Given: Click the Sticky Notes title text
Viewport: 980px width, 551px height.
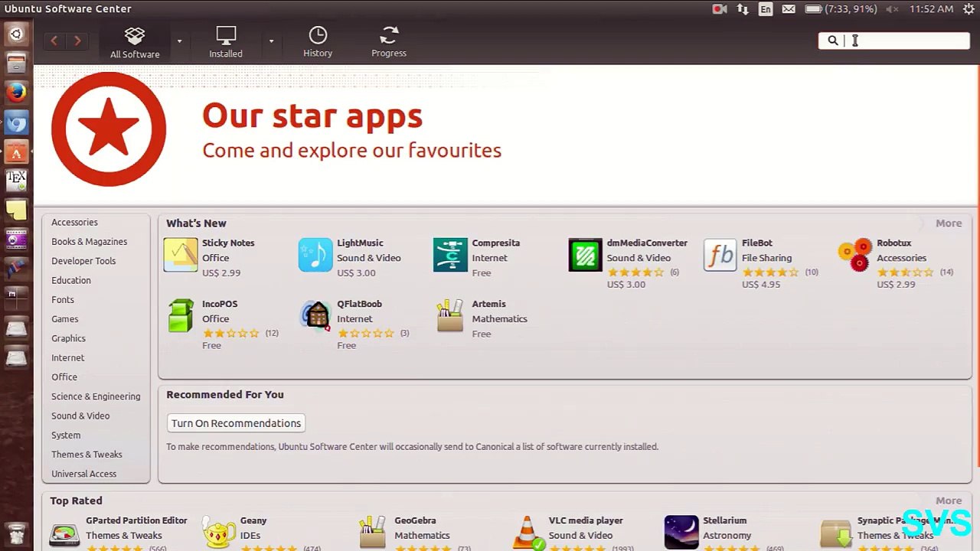Looking at the screenshot, I should click(x=228, y=243).
